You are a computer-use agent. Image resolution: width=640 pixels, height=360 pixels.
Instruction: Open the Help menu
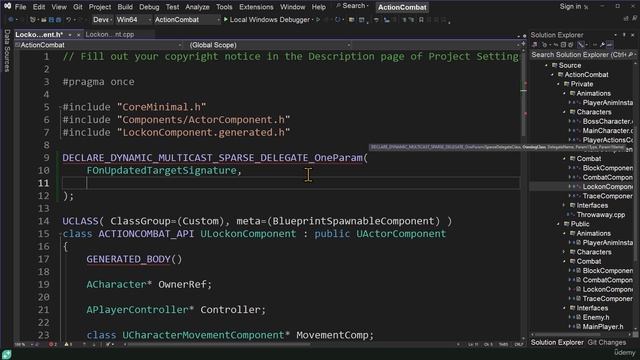click(x=318, y=7)
